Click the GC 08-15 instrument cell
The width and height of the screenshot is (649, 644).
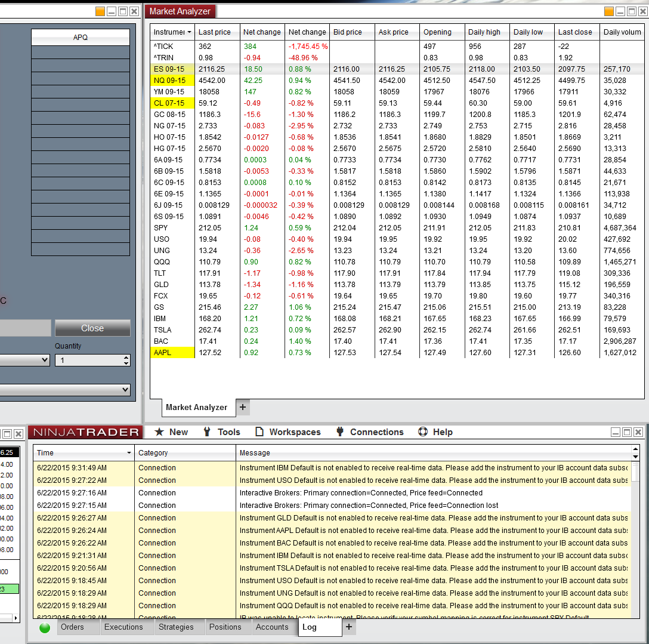pos(172,115)
